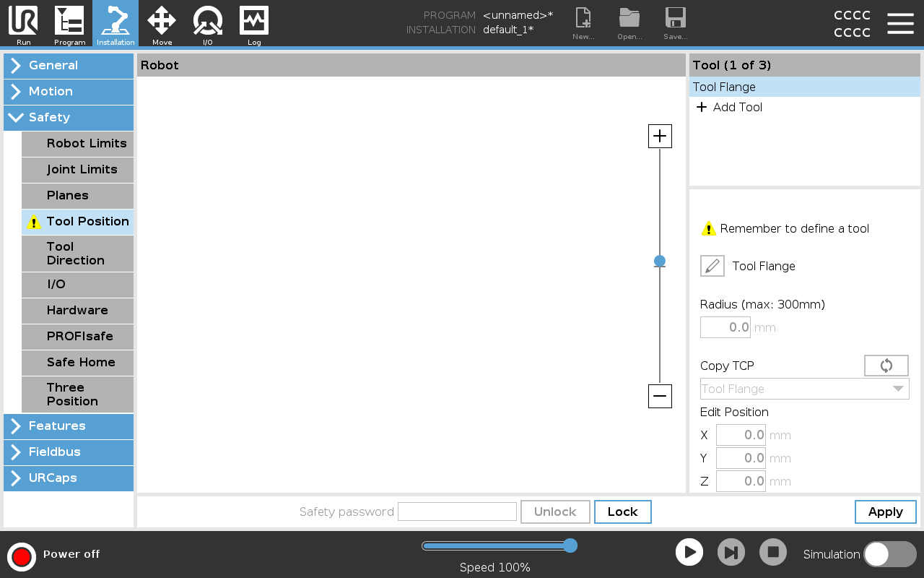This screenshot has width=924, height=578.
Task: Click the Speed slider handle
Action: 570,545
